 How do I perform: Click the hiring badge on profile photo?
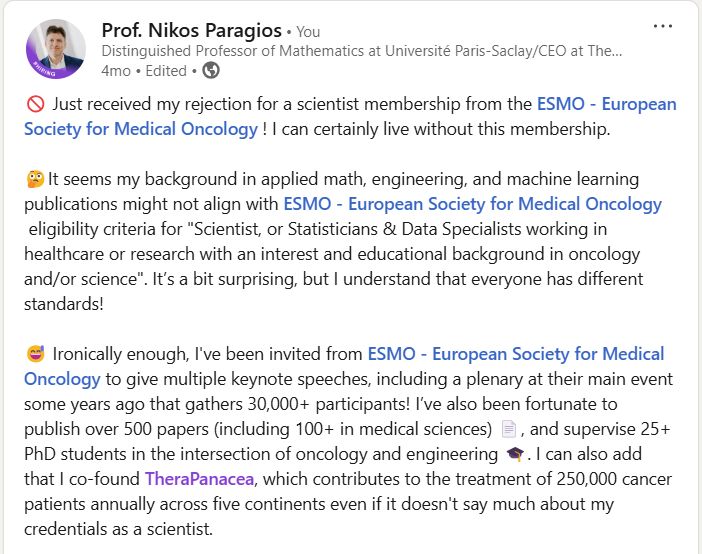44,68
